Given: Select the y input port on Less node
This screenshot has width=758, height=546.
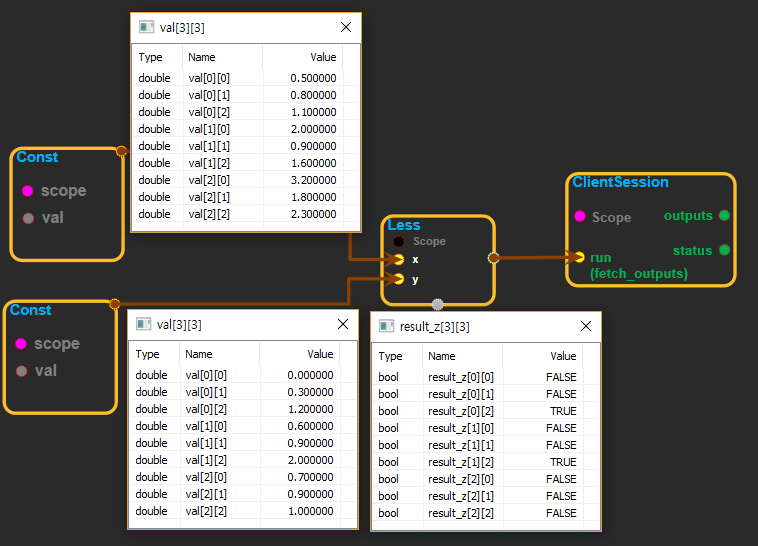Looking at the screenshot, I should point(399,279).
